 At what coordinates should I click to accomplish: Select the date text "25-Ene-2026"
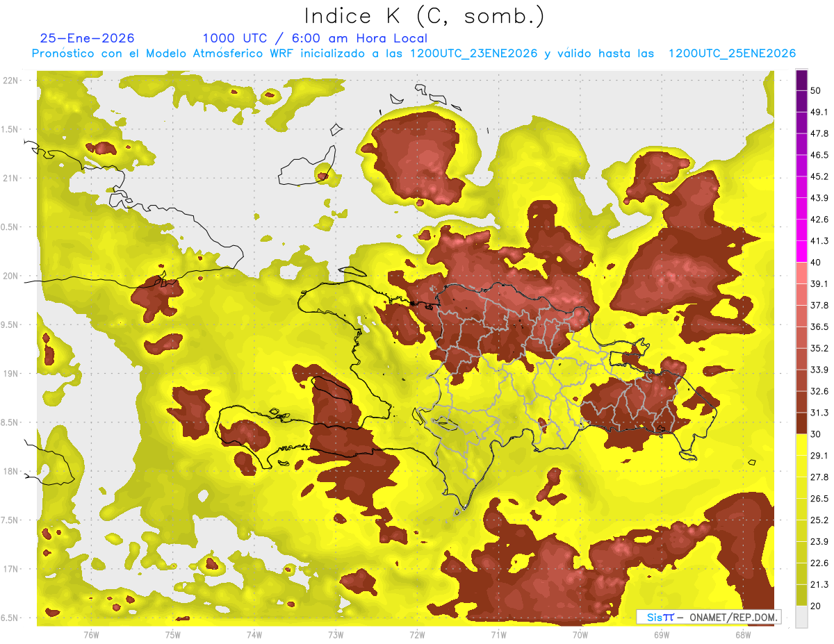[88, 38]
